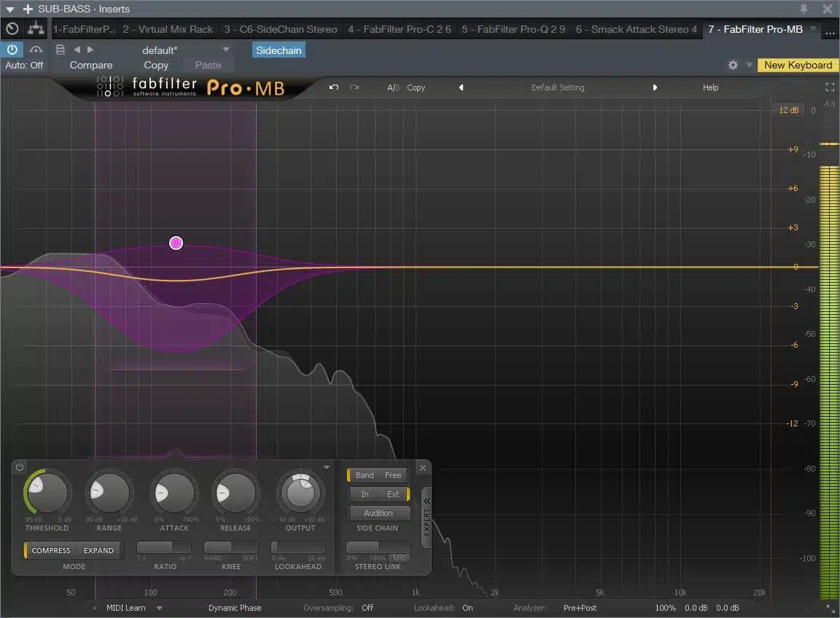Click the RANGE knob
840x618 pixels.
[x=109, y=493]
